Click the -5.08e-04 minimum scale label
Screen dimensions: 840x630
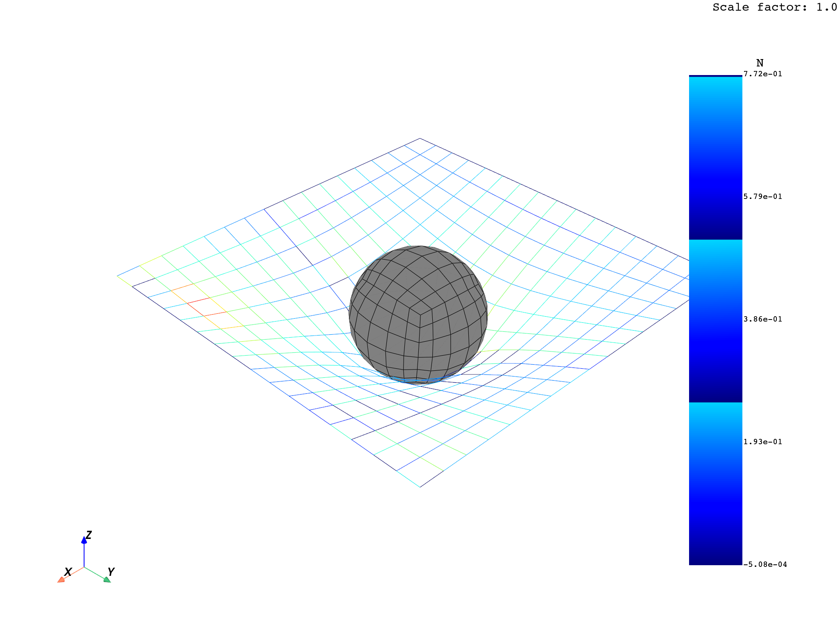pos(765,564)
